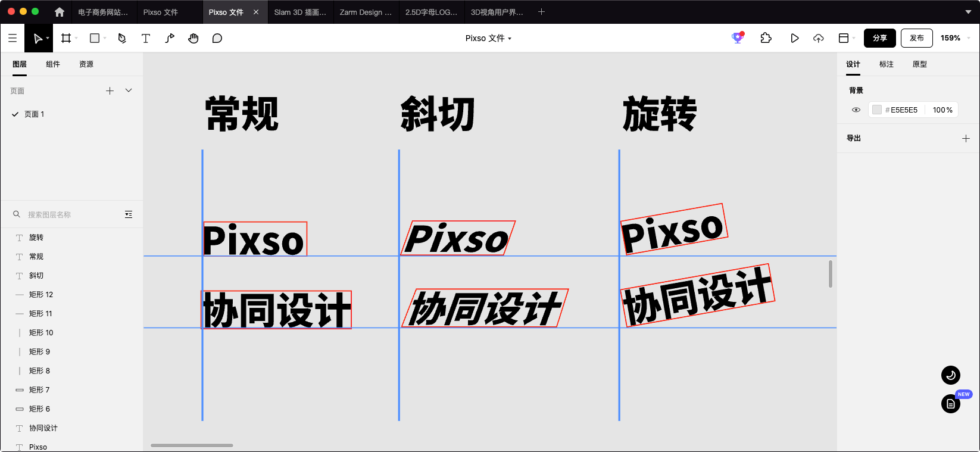Screen dimensions: 980x452
Task: Expand the Move tool dropdown arrow
Action: 48,38
